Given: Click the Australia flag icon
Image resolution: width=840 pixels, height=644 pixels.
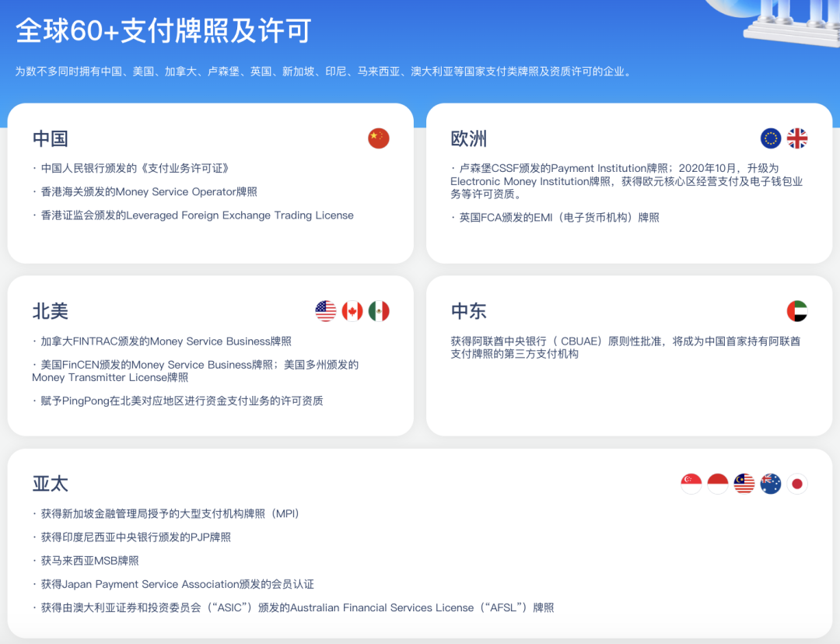Looking at the screenshot, I should pos(771,484).
